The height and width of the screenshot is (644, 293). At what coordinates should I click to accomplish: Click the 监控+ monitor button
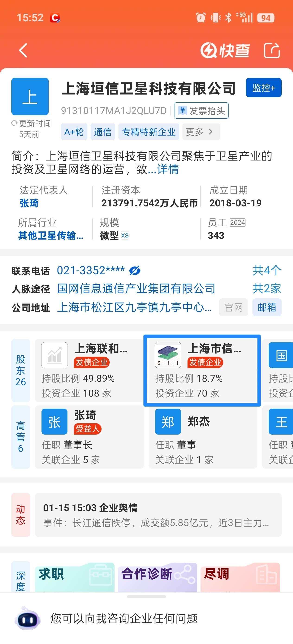click(x=264, y=88)
